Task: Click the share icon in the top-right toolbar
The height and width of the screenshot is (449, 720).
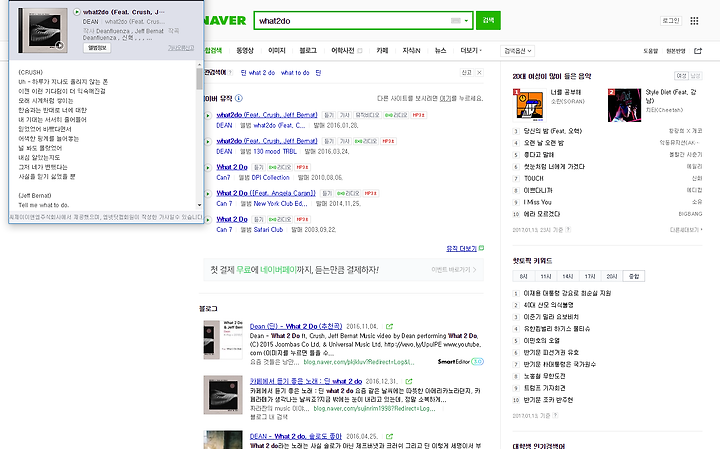Action: [698, 51]
